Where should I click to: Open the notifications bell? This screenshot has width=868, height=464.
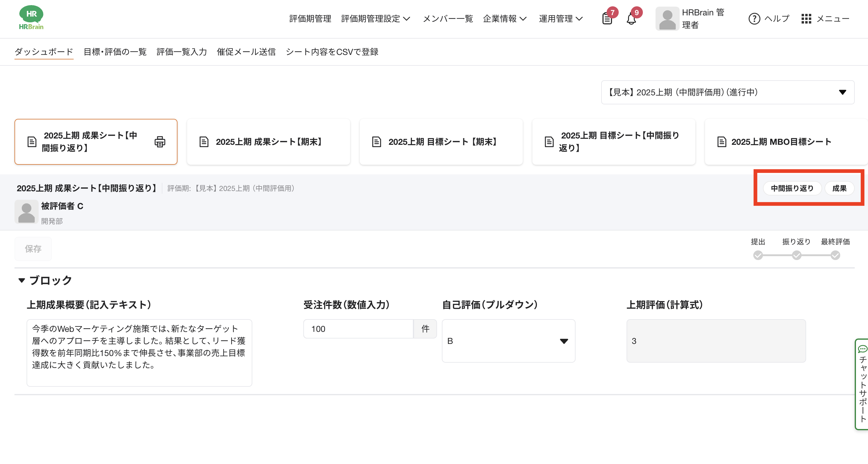pos(631,18)
